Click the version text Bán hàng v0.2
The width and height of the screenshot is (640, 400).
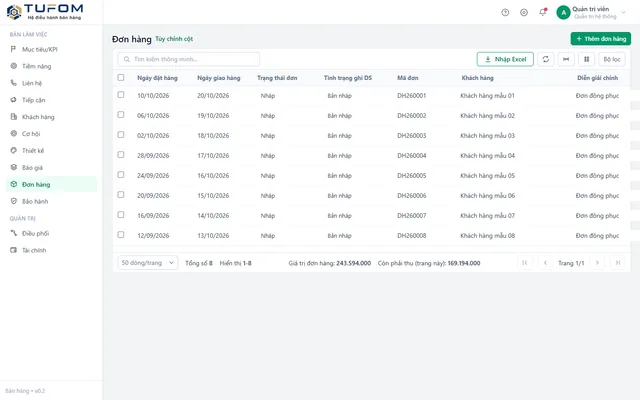tap(25, 391)
